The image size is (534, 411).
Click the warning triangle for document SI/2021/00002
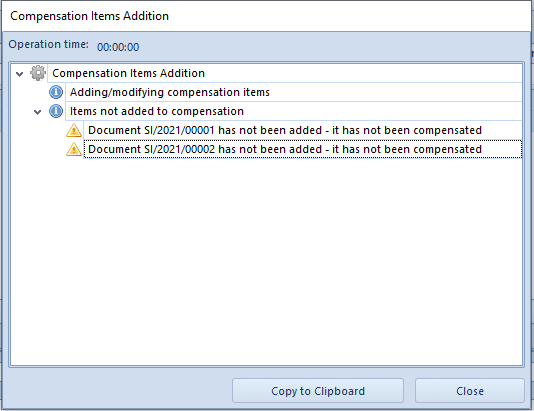pyautogui.click(x=74, y=149)
